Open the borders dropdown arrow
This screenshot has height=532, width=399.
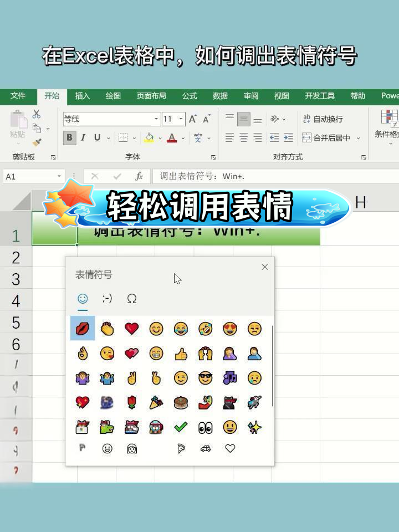[x=134, y=138]
